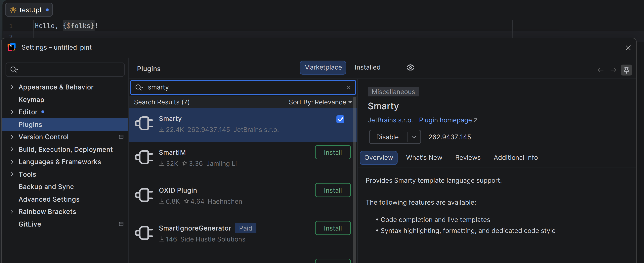
Task: Open the Reviews tab
Action: click(468, 158)
